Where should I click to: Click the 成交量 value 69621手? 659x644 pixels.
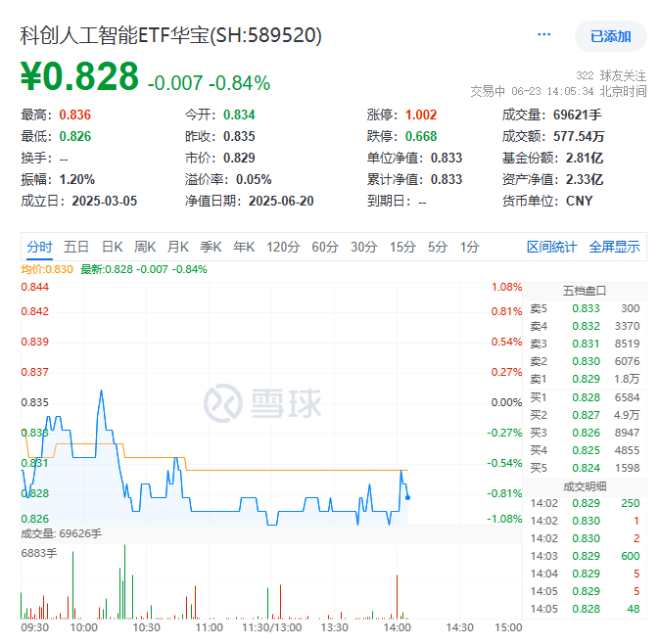point(577,115)
